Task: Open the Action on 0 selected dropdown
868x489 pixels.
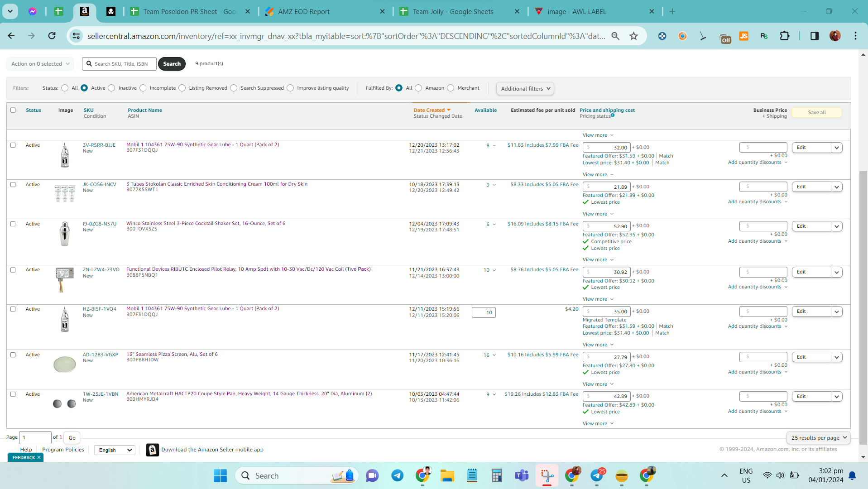Action: click(40, 64)
